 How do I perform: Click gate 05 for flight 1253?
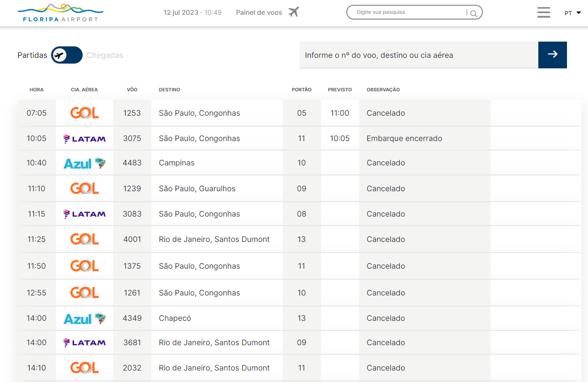(x=301, y=113)
